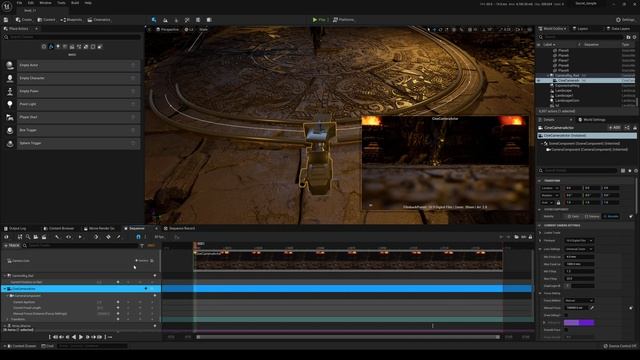Select Static mobility option
This screenshot has width=640, height=360.
573,216
